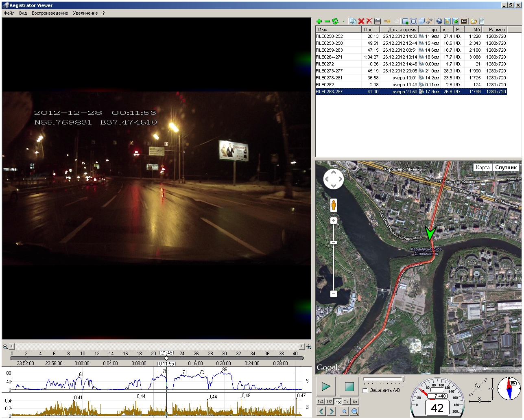Click the 21:49 timeline position marker
This screenshot has width=524, height=420.
166,353
